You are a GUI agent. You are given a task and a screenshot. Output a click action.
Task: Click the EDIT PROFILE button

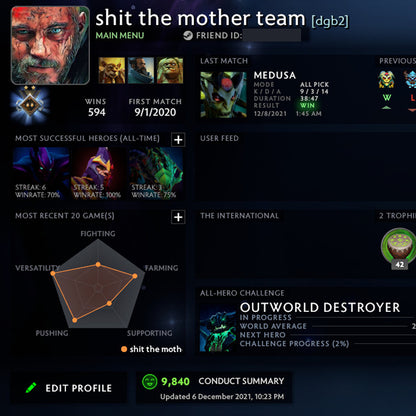69,388
